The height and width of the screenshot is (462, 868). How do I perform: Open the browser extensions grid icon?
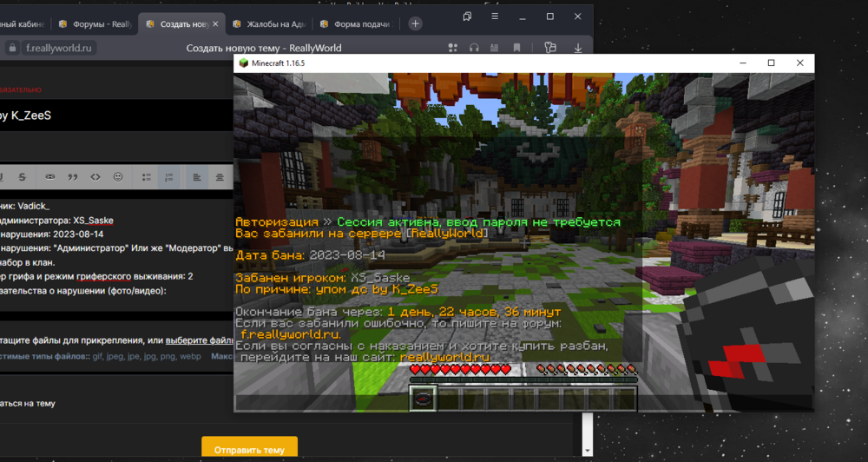(453, 48)
